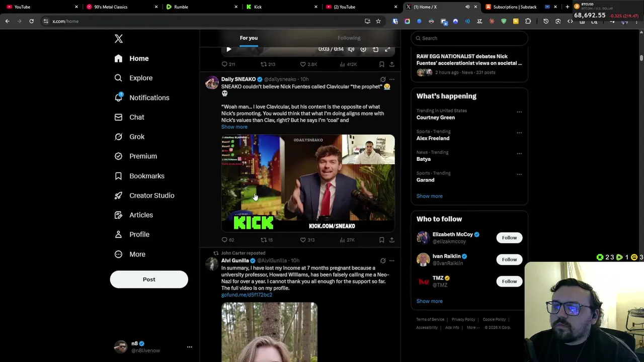The image size is (644, 362).
Task: Switch to the Rumble browser tab
Action: [201, 7]
